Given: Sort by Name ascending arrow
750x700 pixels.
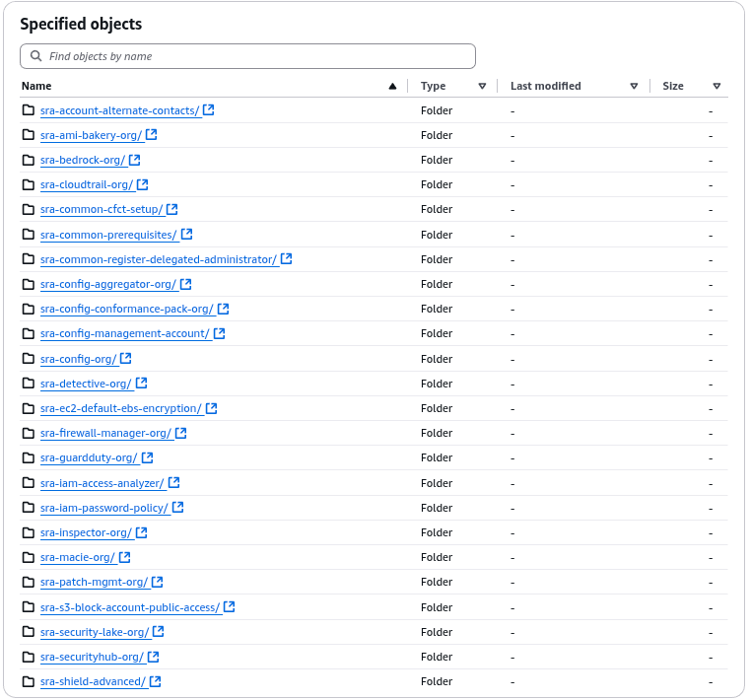Looking at the screenshot, I should click(x=392, y=86).
